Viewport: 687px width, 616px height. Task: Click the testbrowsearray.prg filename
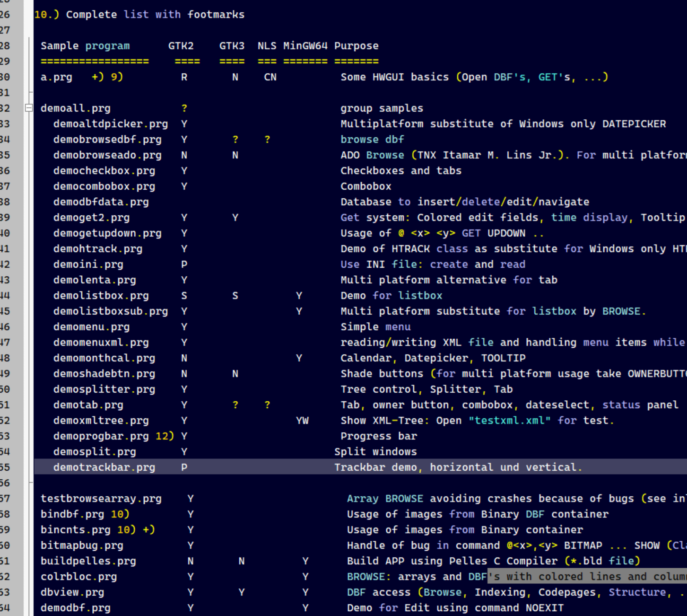click(101, 498)
